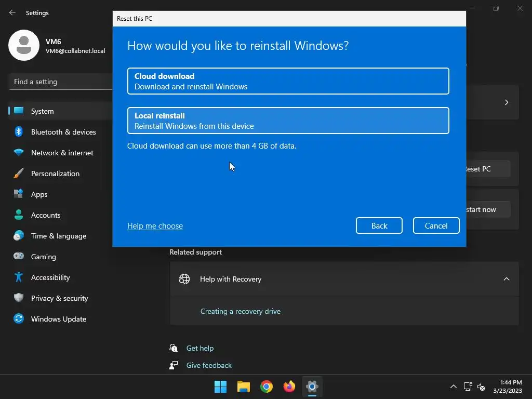Image resolution: width=532 pixels, height=399 pixels.
Task: Expand the chevron row at top right
Action: [x=506, y=102]
